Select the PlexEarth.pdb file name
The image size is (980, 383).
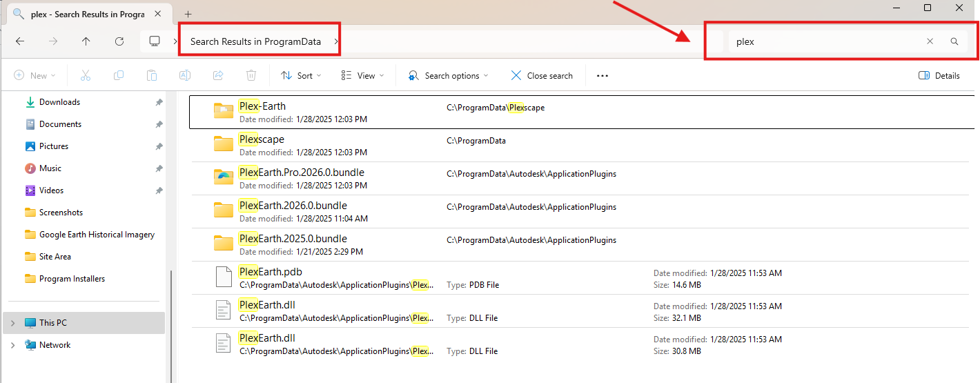click(x=271, y=272)
